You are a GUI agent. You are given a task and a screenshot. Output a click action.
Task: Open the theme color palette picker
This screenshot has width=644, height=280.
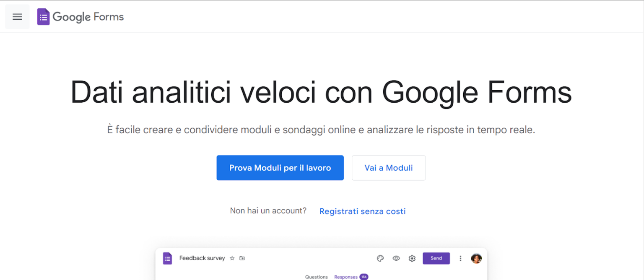point(380,258)
